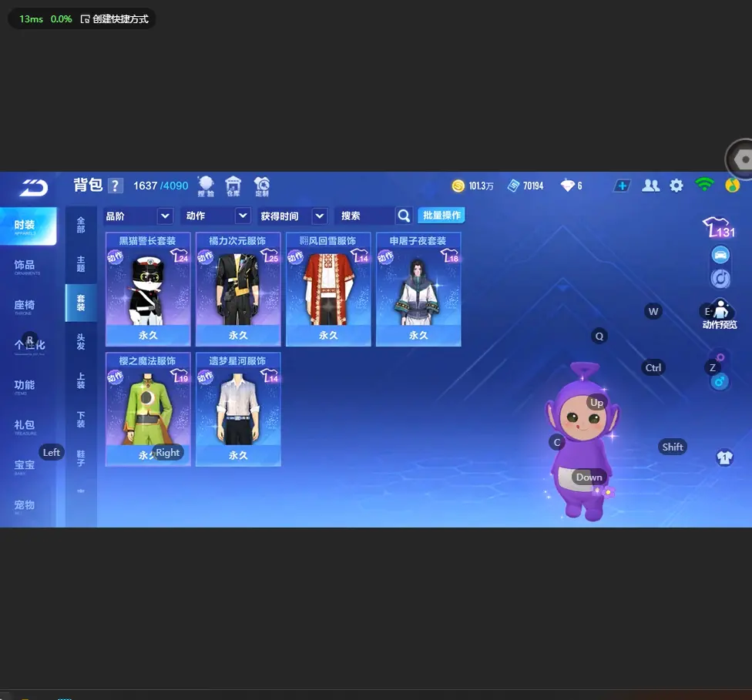Image resolution: width=752 pixels, height=700 pixels.
Task: Switch to the 座椅 throne tab
Action: pyautogui.click(x=25, y=306)
